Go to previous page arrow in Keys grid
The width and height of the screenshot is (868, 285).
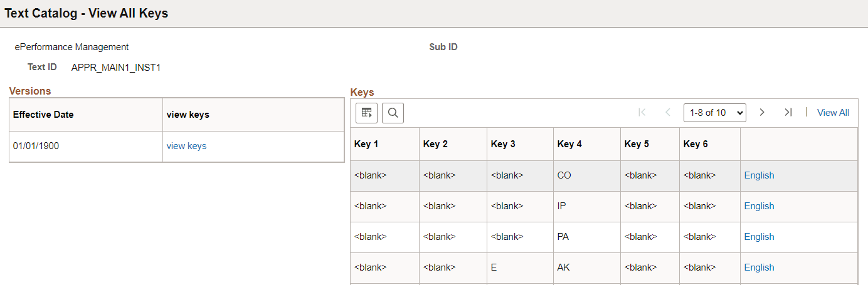(668, 112)
